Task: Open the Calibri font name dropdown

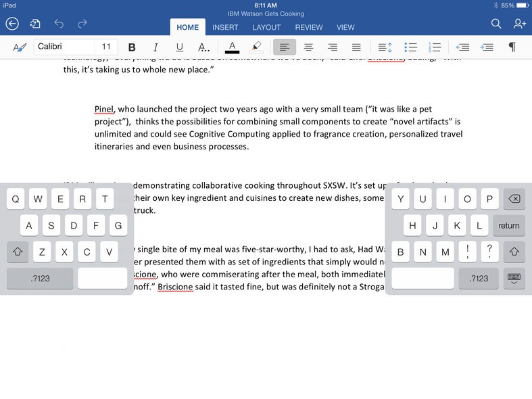Action: pyautogui.click(x=64, y=47)
